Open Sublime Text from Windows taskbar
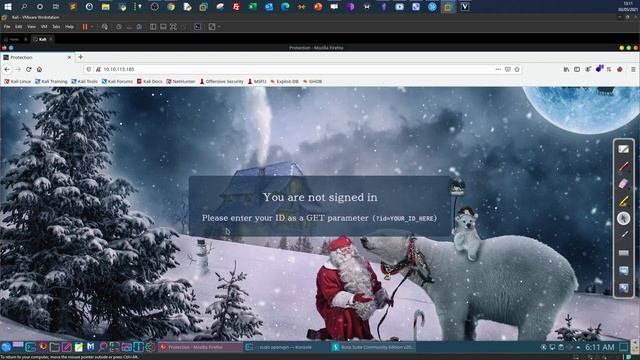The width and height of the screenshot is (640, 360). [73, 7]
